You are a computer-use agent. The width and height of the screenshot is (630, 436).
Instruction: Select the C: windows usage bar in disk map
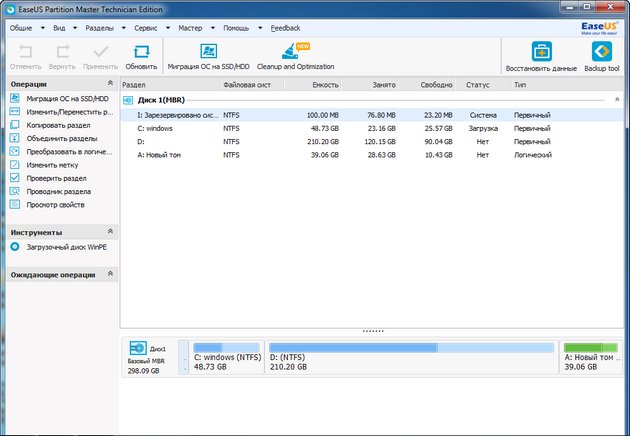pos(227,348)
